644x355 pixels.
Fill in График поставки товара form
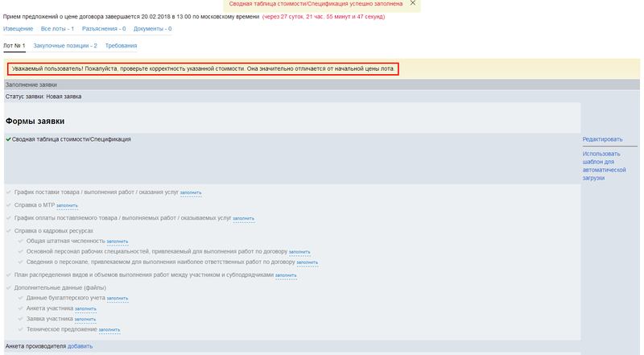point(191,193)
